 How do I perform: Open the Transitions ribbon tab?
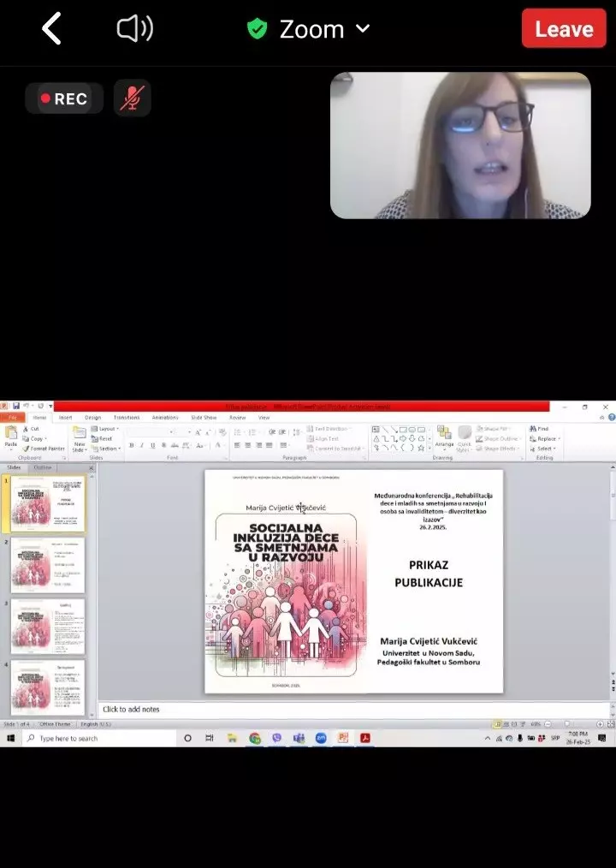point(127,418)
